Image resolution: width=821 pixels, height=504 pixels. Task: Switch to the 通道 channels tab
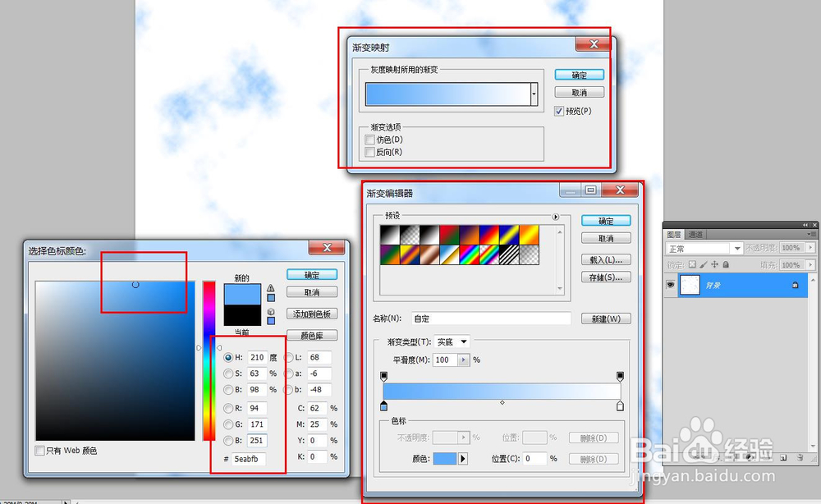point(695,233)
